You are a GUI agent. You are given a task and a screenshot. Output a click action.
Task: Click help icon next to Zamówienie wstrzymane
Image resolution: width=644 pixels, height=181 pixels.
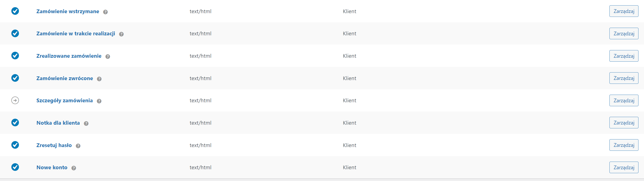coord(106,12)
